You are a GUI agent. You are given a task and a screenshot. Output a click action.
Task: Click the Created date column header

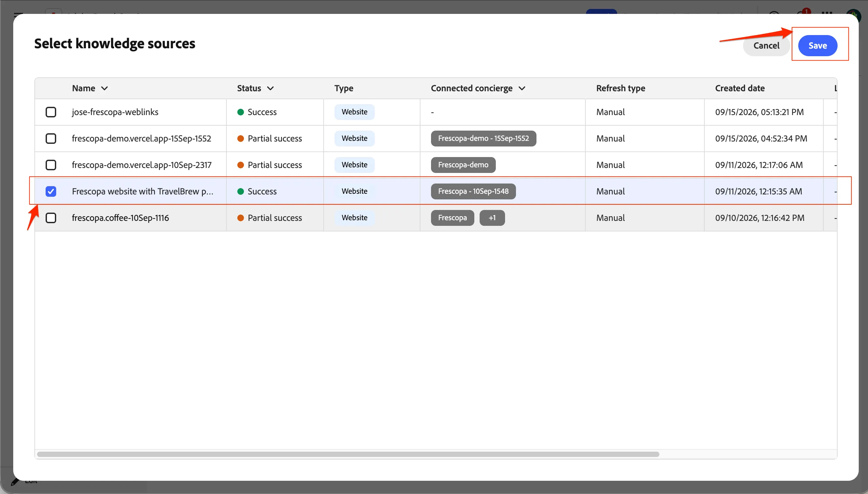coord(740,88)
